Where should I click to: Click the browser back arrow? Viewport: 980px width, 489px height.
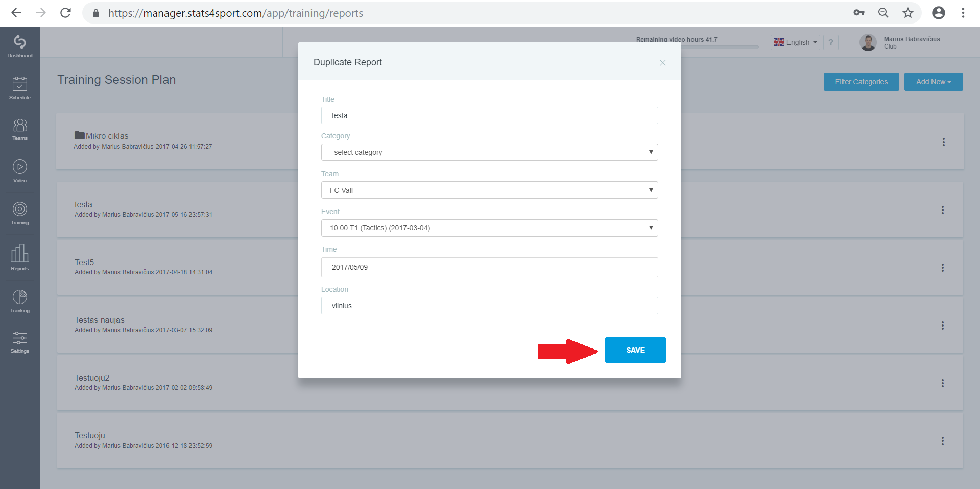click(x=16, y=13)
